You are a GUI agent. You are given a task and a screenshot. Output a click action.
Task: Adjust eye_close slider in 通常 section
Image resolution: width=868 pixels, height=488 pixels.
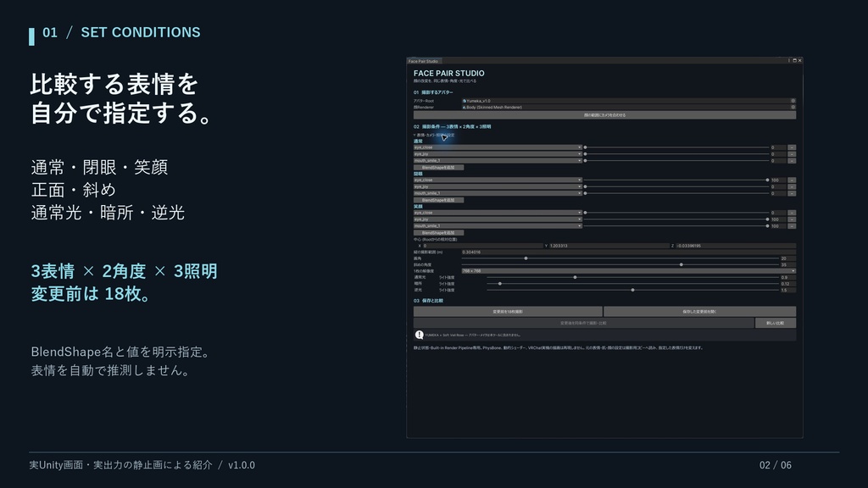point(676,147)
